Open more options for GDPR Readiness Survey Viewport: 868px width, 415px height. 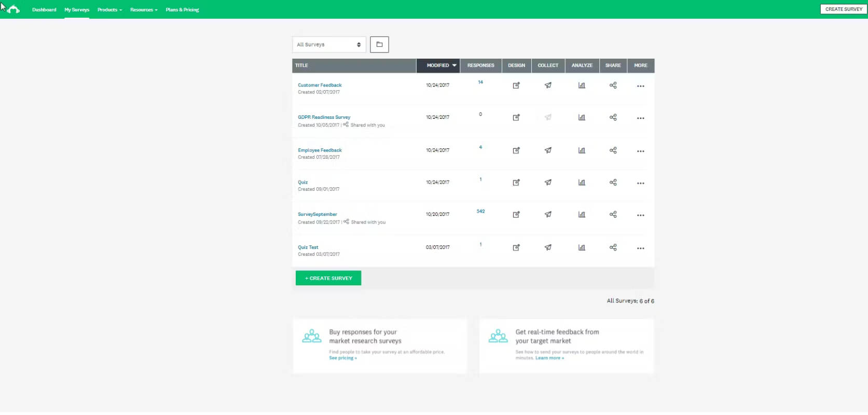[641, 118]
